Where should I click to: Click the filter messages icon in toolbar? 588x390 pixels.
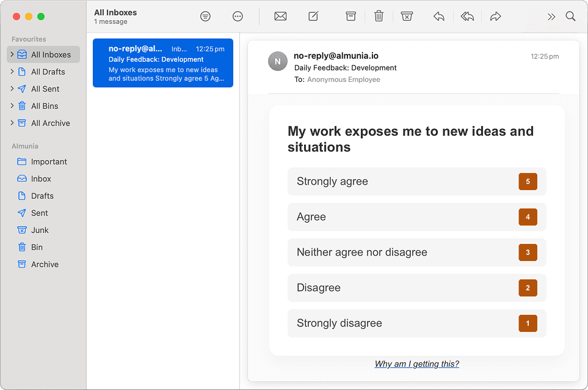[x=205, y=17]
